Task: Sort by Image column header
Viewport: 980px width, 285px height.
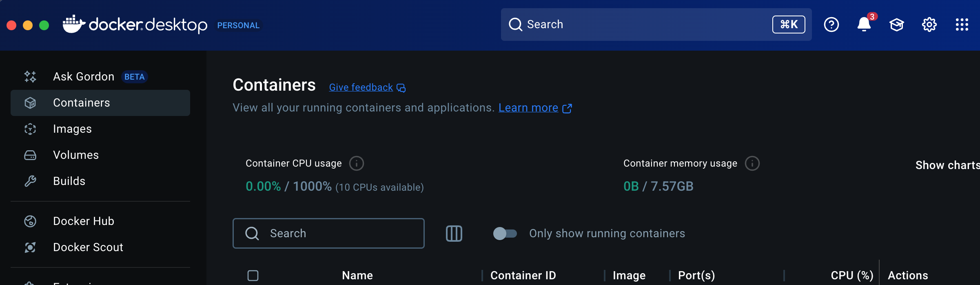Action: pos(629,276)
